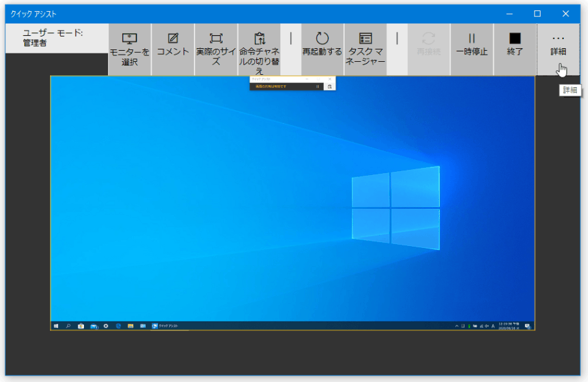
Task: Open the clock and date on remote taskbar
Action: click(x=509, y=326)
